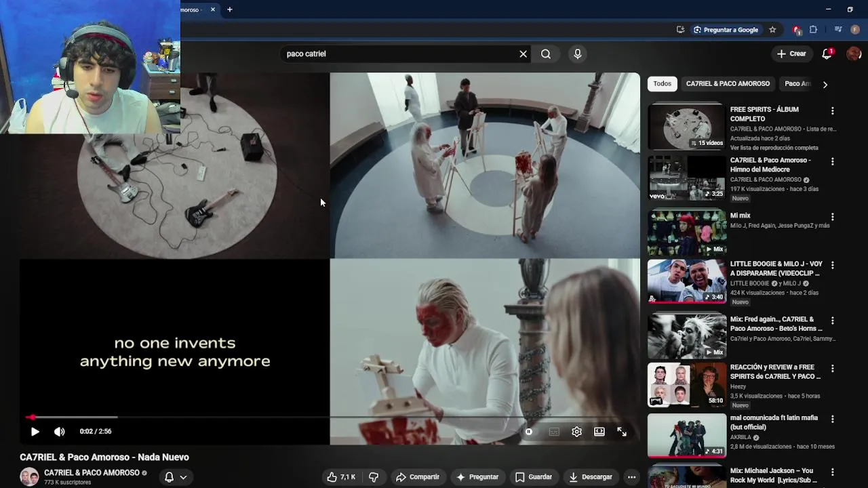Viewport: 868px width, 488px height.
Task: Open options for REACCIÓN y REVIEW video
Action: pos(832,369)
